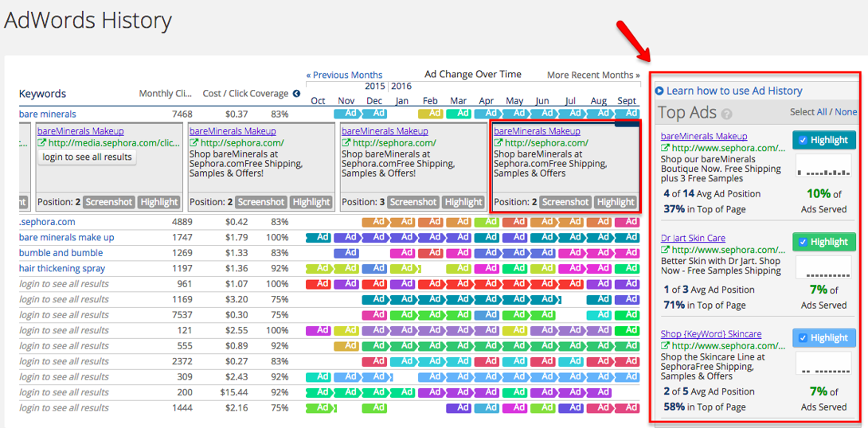
Task: Click the play icon beside Learn how to use Ad History
Action: click(x=659, y=91)
